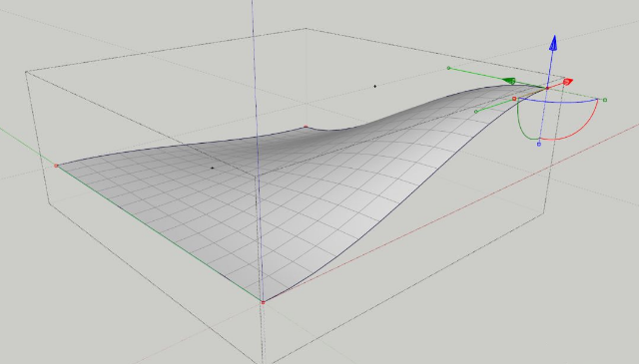Click the selected corner point at the gizmo origin

point(547,88)
